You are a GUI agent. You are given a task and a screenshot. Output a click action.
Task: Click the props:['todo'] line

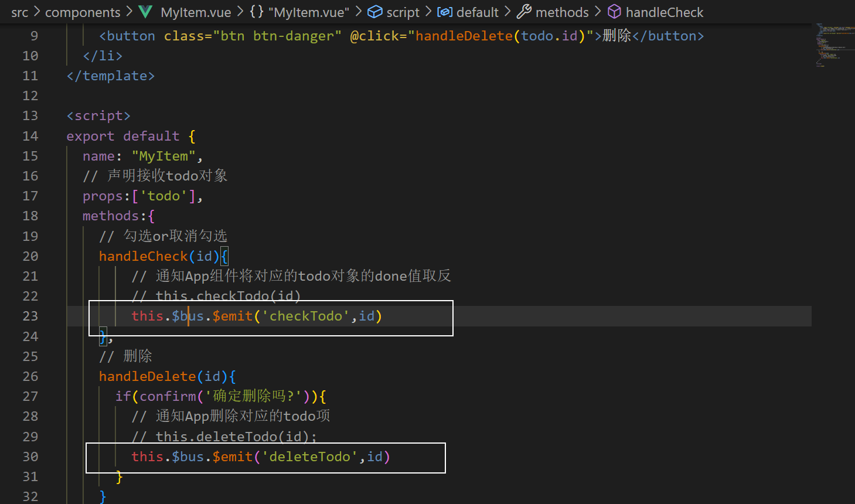coord(142,196)
